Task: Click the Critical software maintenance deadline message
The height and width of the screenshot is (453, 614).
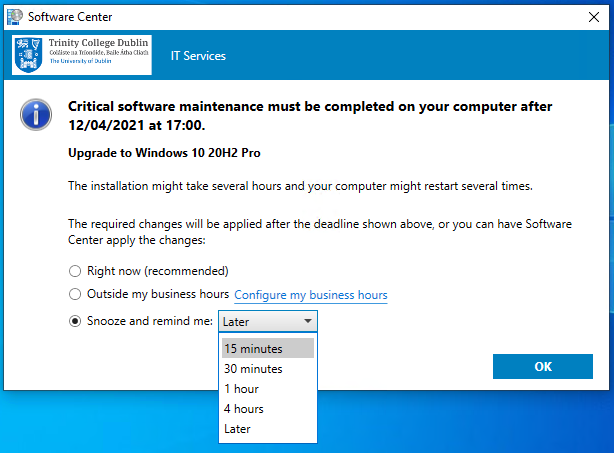Action: [310, 116]
